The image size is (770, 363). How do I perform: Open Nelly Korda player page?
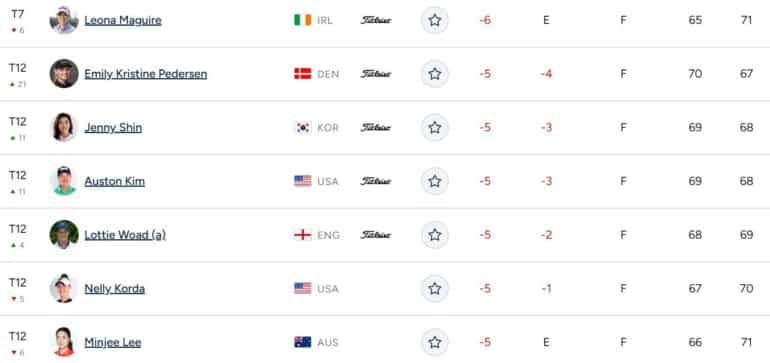tap(114, 289)
